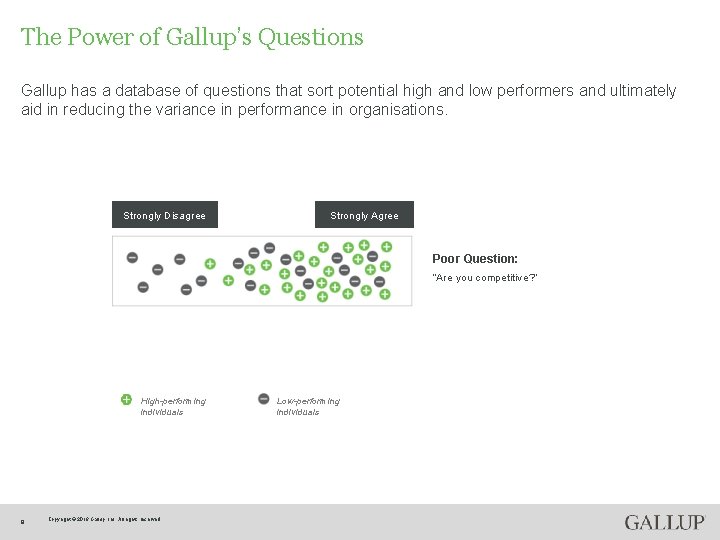The image size is (720, 540).
Task: Click the green plus icon in the legend
Action: (126, 399)
